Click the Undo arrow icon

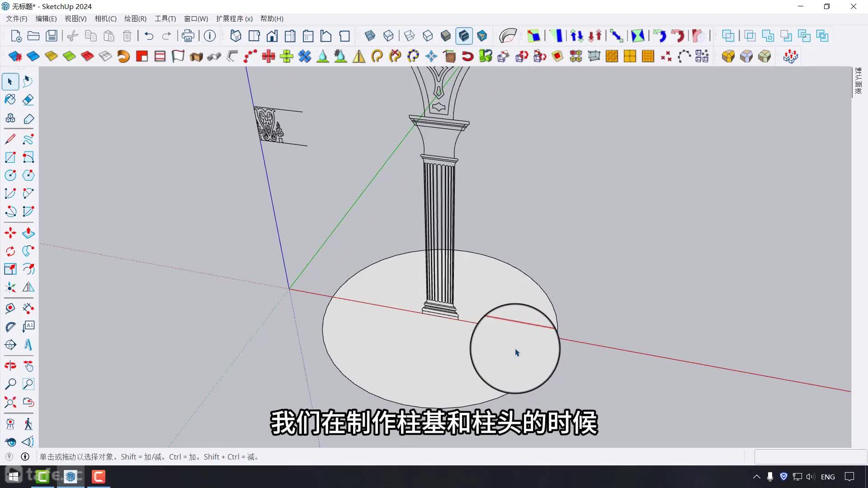click(149, 36)
